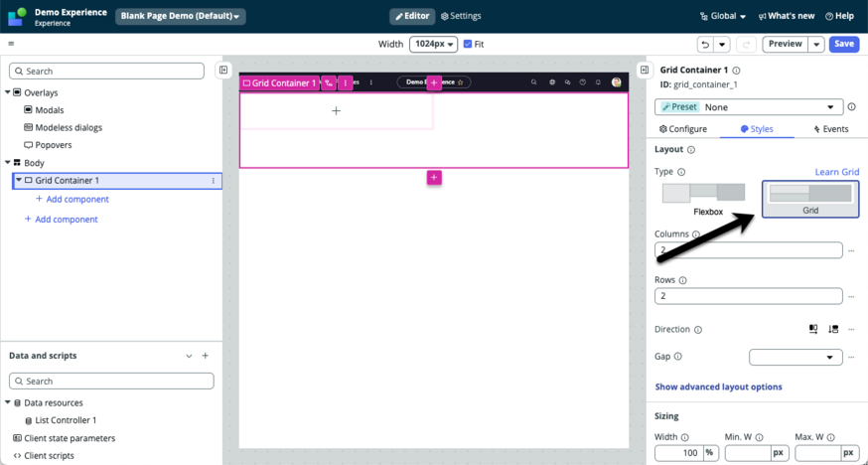Image resolution: width=868 pixels, height=465 pixels.
Task: Click the pink plus button on the canvas top edge
Action: [x=434, y=82]
